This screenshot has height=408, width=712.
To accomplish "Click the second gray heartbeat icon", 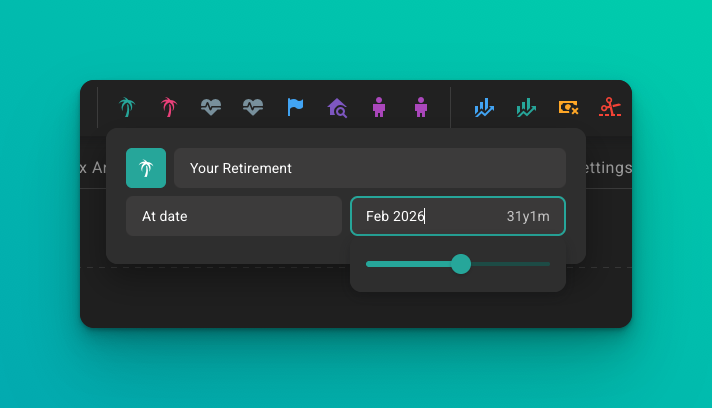I will coord(253,107).
